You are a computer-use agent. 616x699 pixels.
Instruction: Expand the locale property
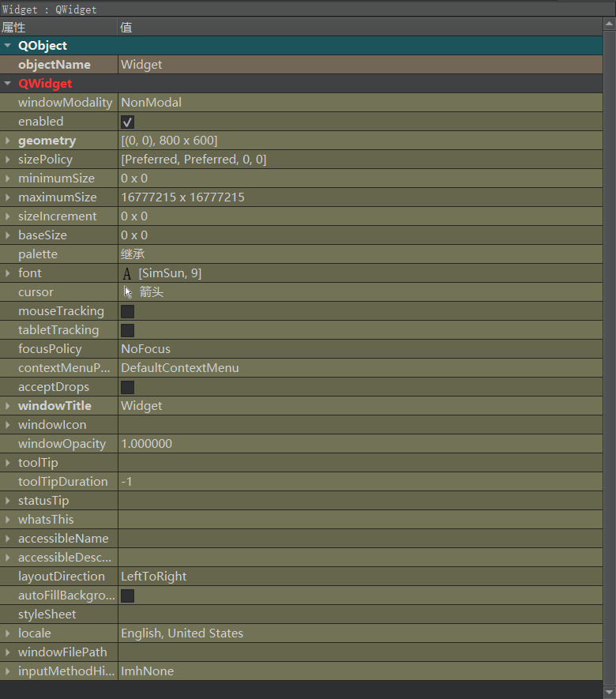pos(8,633)
